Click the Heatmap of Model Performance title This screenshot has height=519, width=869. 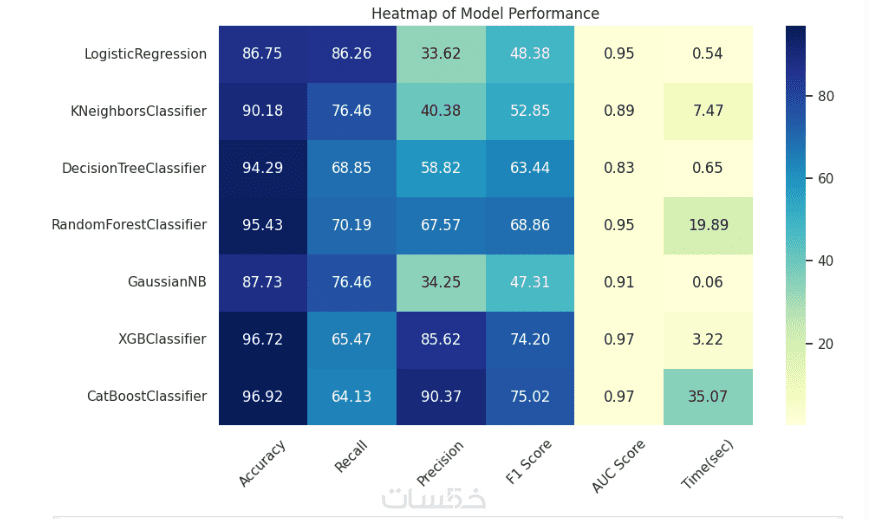(485, 14)
